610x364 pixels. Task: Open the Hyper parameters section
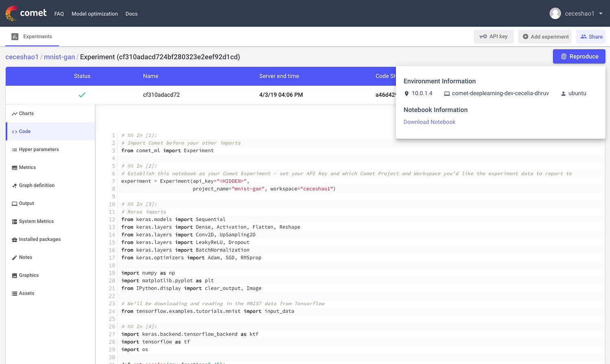click(x=50, y=150)
